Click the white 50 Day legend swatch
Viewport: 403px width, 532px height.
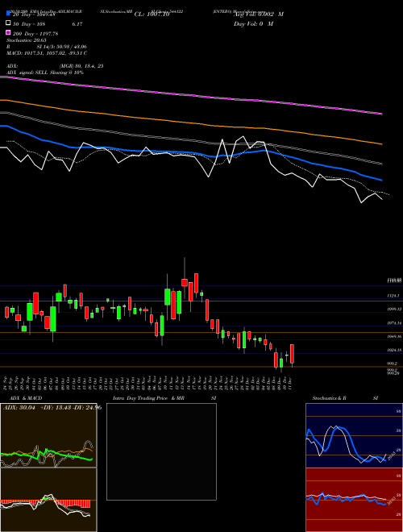(9, 23)
